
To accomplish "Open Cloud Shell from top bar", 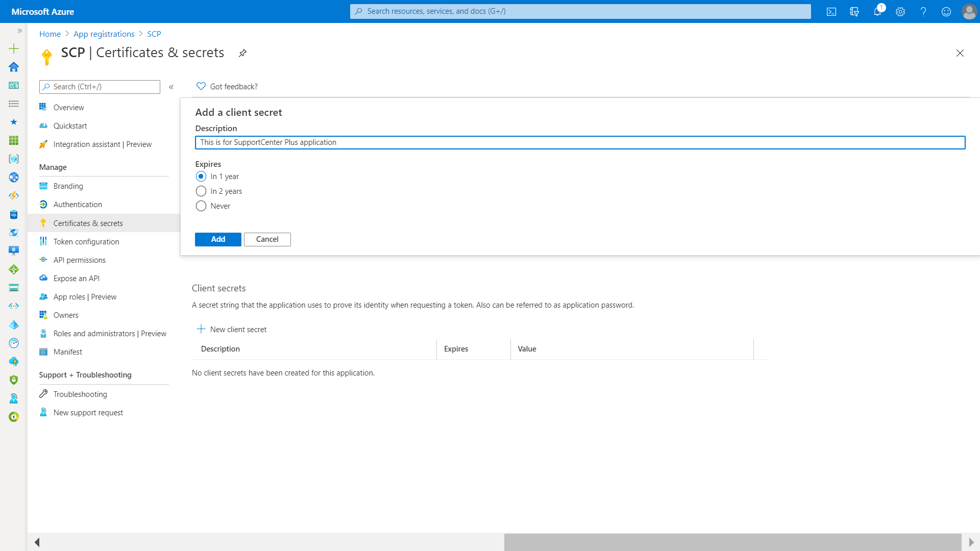I will click(831, 12).
